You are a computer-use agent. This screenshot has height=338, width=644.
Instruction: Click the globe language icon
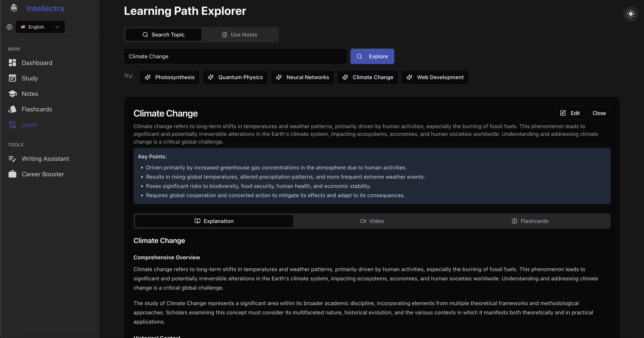[9, 27]
